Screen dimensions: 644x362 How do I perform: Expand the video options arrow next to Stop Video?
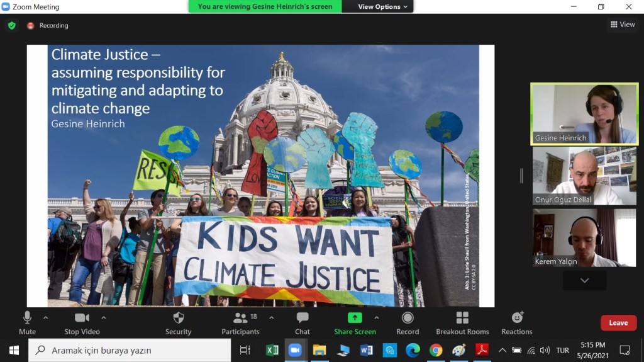pos(104,318)
